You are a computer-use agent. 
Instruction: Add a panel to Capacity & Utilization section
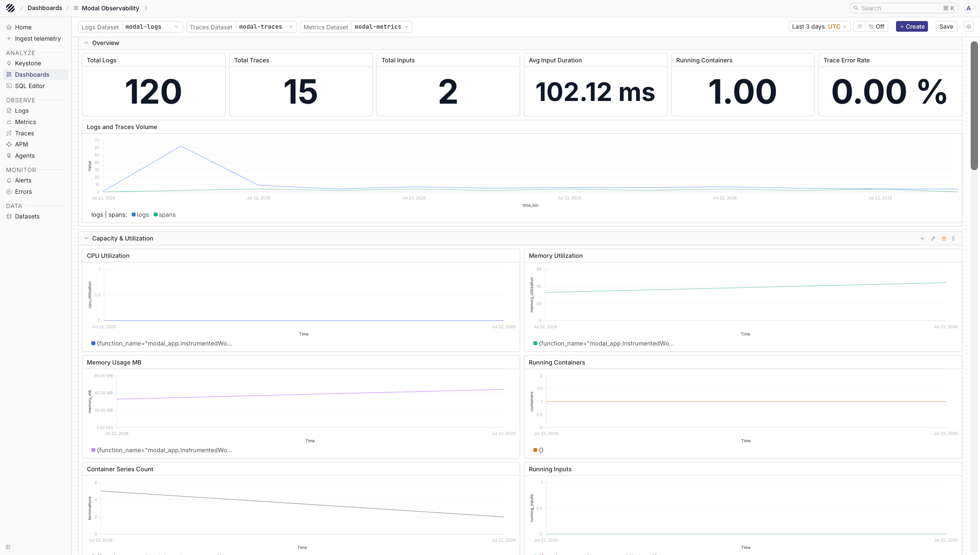point(922,238)
